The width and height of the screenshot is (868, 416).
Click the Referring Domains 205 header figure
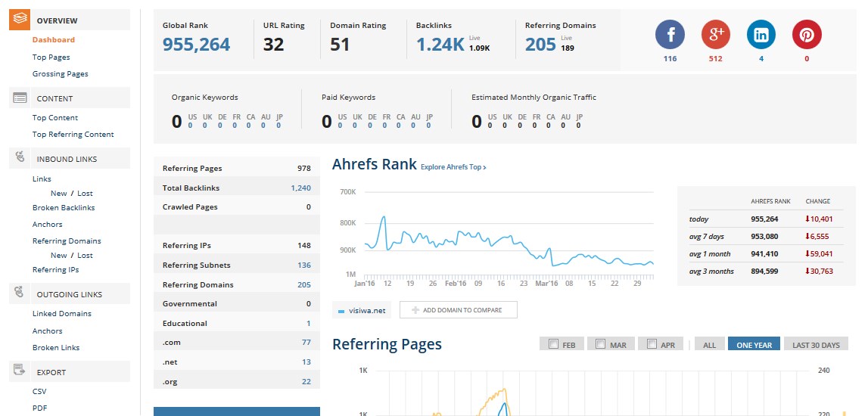tap(540, 45)
